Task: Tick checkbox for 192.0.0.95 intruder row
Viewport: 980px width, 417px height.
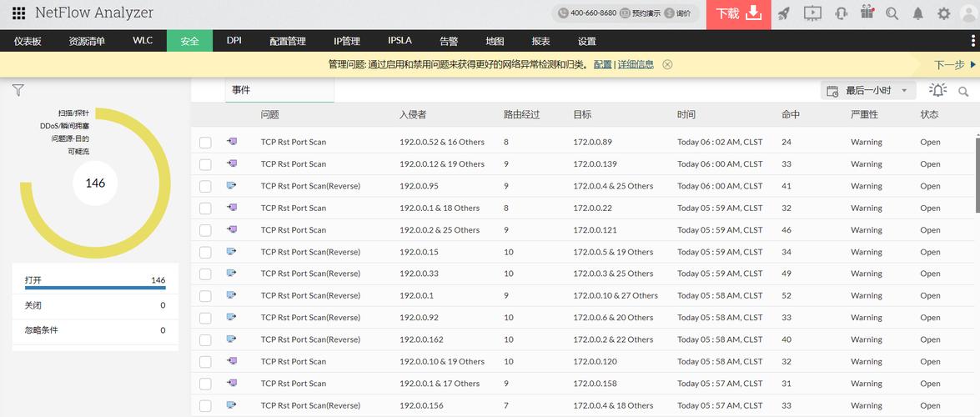Action: (x=205, y=186)
